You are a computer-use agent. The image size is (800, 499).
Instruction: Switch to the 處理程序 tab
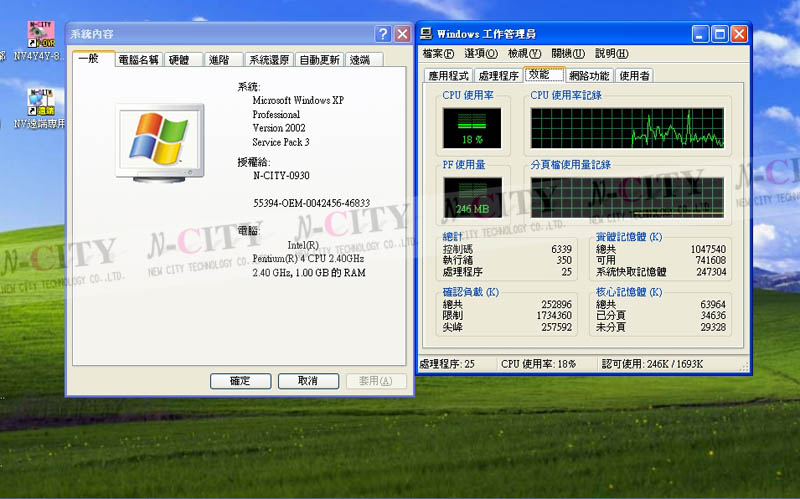tap(498, 76)
